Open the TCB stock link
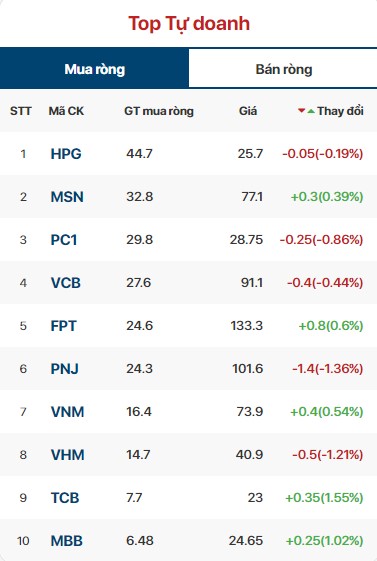The image size is (377, 561). tap(65, 498)
